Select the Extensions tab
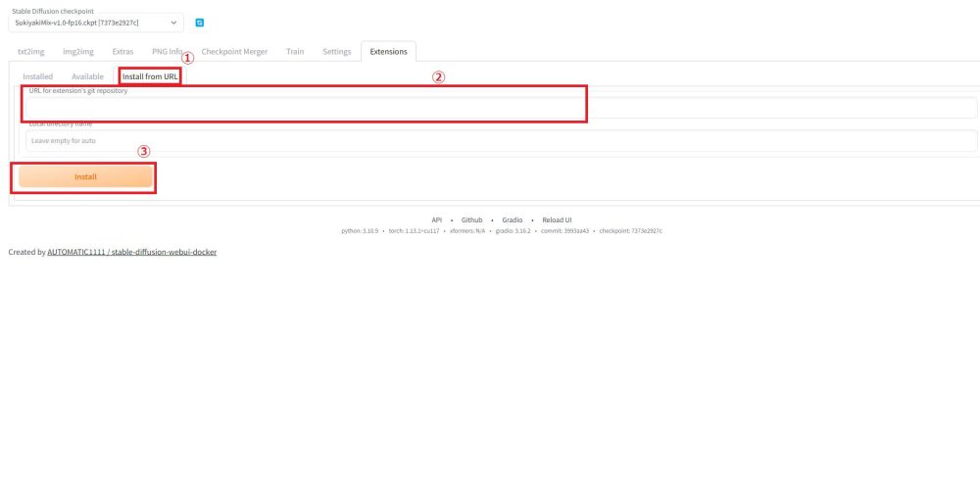The image size is (980, 485). click(388, 52)
